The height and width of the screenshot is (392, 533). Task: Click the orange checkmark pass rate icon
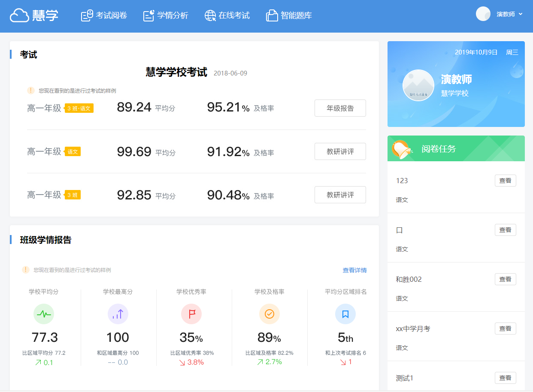pos(270,314)
